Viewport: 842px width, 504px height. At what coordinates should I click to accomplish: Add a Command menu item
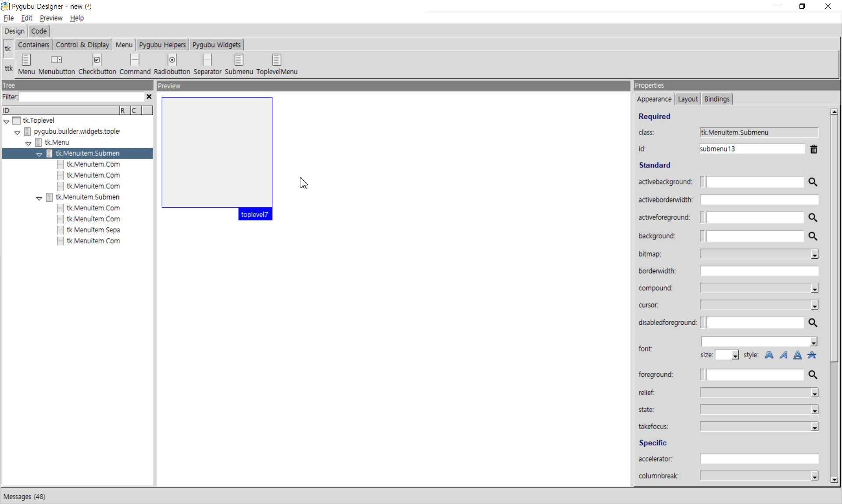tap(135, 60)
